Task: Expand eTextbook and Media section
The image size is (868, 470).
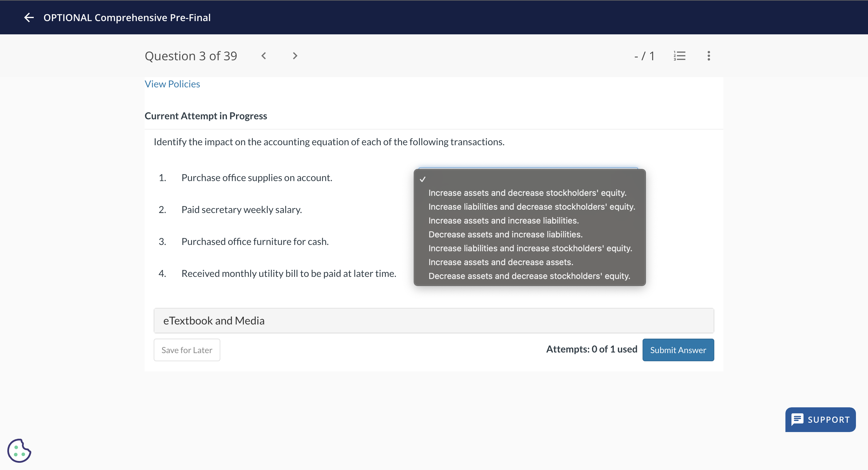Action: click(x=433, y=320)
